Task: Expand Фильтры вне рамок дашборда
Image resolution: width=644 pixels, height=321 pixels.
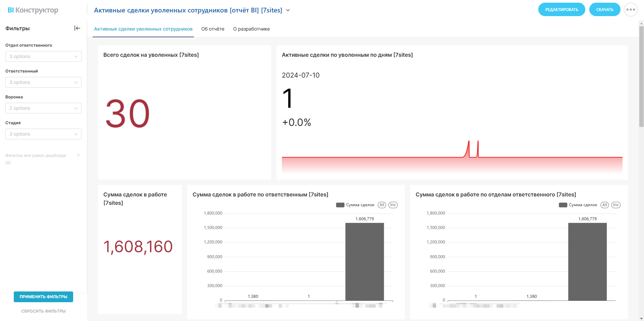Action: point(78,155)
